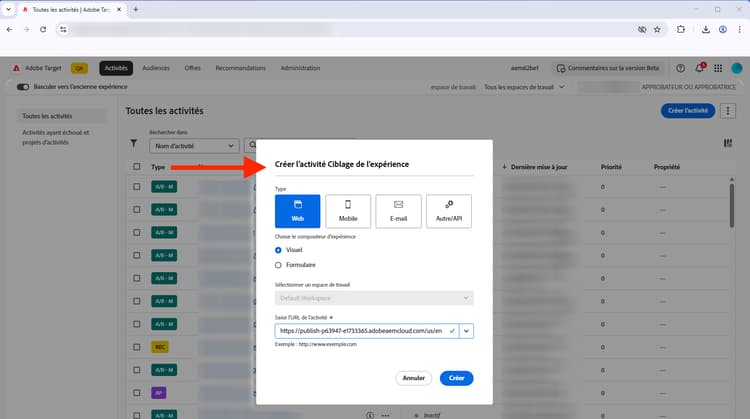This screenshot has width=750, height=419.
Task: Bookmark this page with star icon
Action: pyautogui.click(x=657, y=30)
